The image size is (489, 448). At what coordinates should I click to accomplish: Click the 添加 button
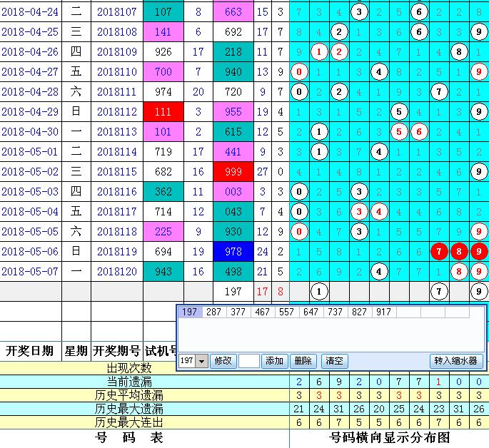tap(274, 361)
